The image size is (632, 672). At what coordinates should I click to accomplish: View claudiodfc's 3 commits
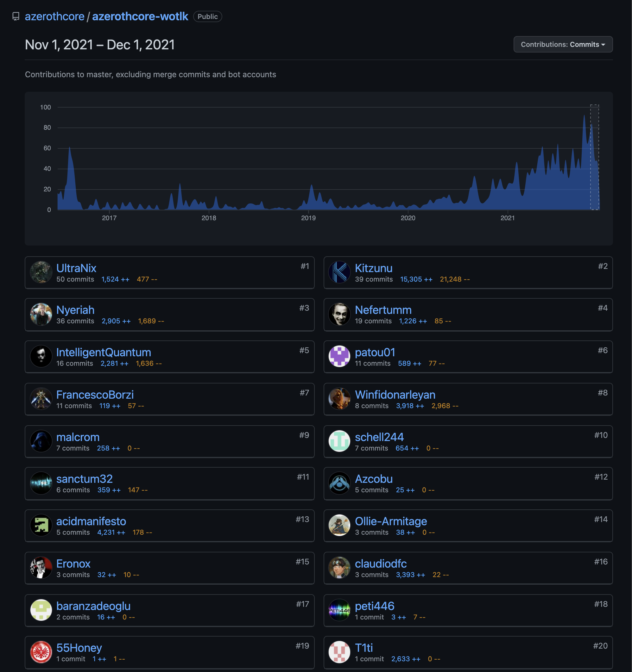(x=371, y=575)
